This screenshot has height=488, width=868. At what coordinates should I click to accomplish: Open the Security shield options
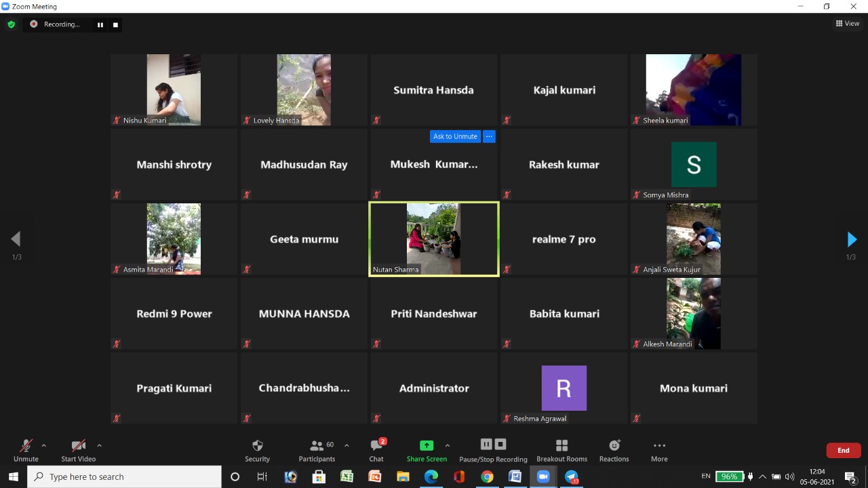pyautogui.click(x=257, y=449)
